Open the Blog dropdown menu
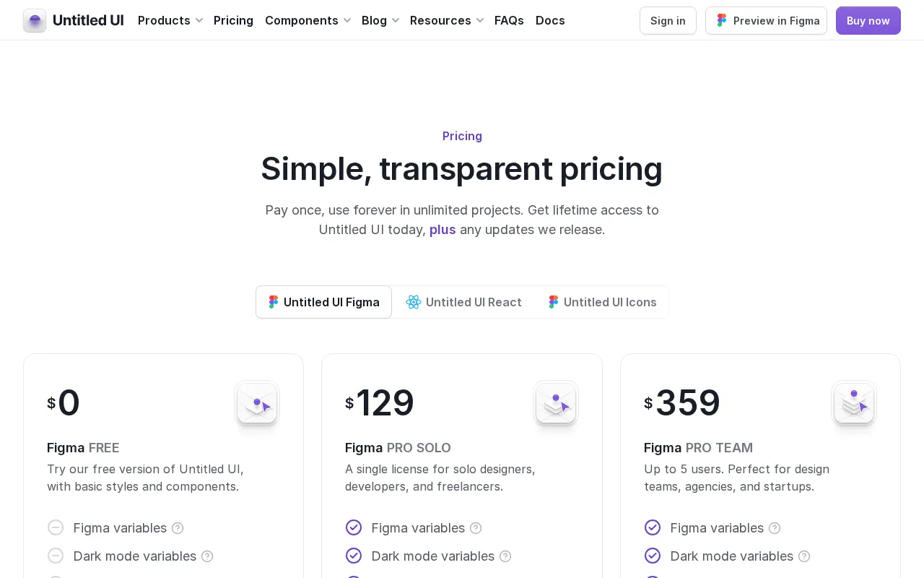Screen dimensions: 924x578 pos(380,20)
